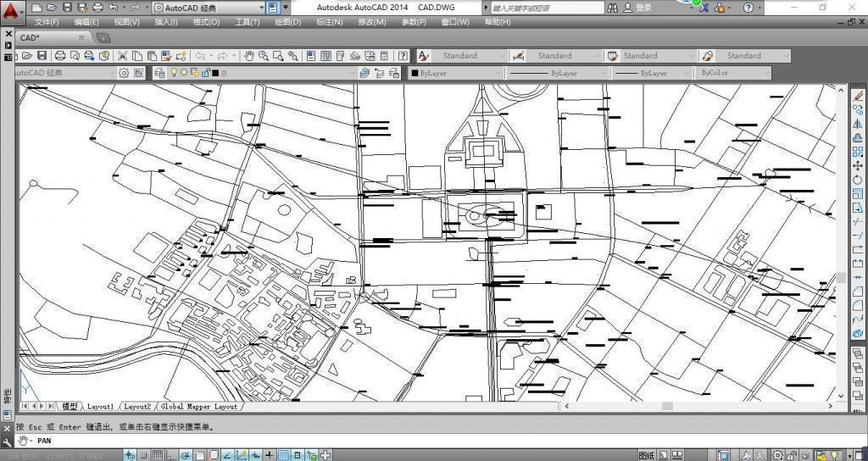
Task: Click the search binoculars icon
Action: [613, 7]
